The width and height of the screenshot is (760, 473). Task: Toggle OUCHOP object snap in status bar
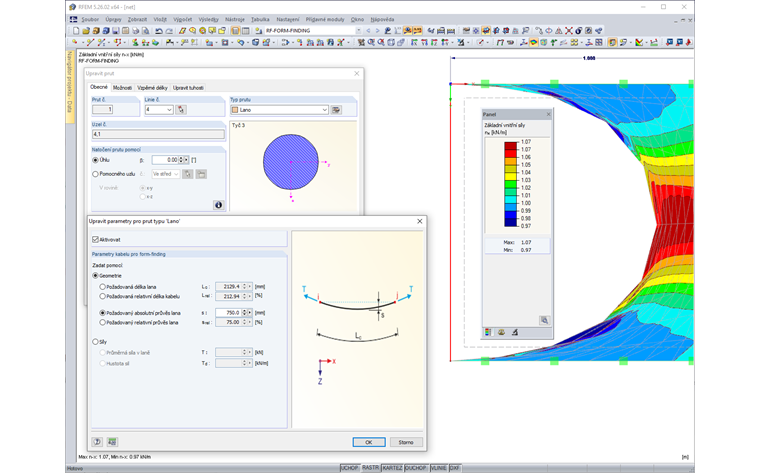coord(416,468)
